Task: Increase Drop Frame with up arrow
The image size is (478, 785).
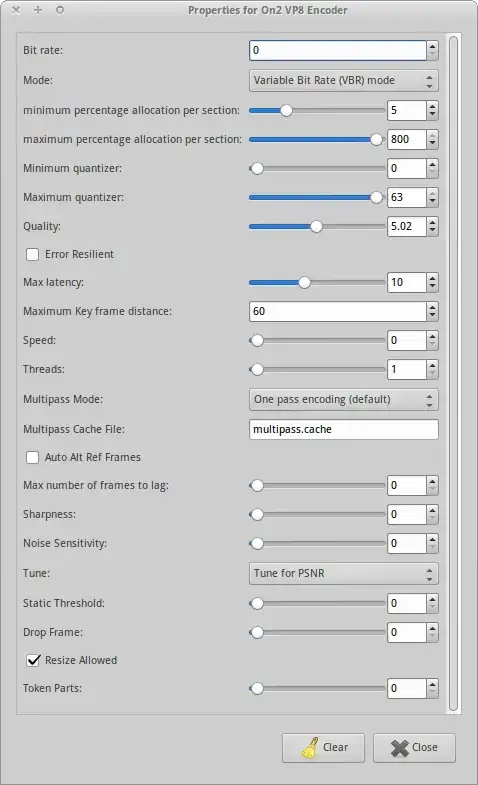Action: click(x=432, y=628)
